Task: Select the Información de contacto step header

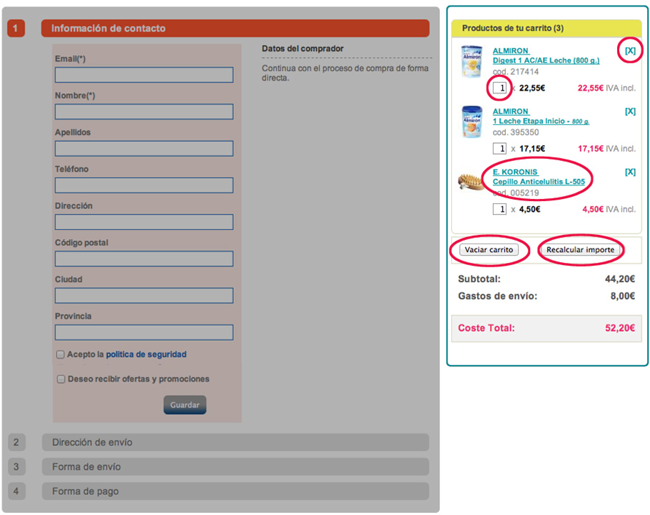Action: (234, 28)
